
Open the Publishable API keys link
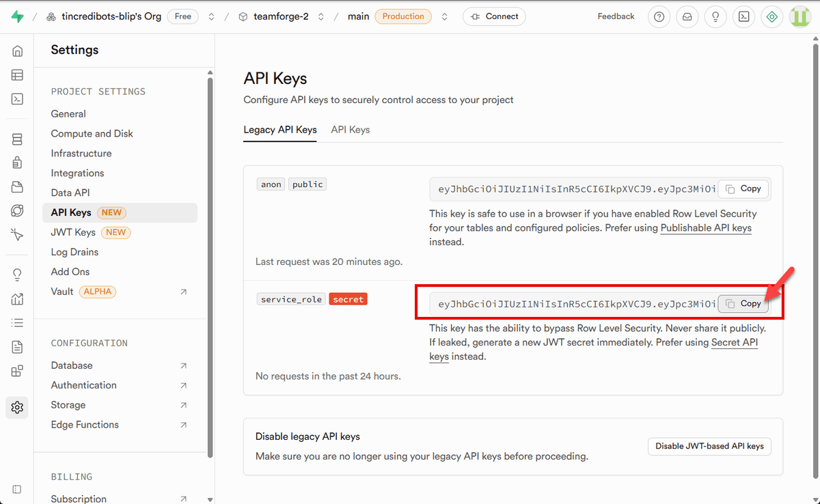click(x=706, y=227)
